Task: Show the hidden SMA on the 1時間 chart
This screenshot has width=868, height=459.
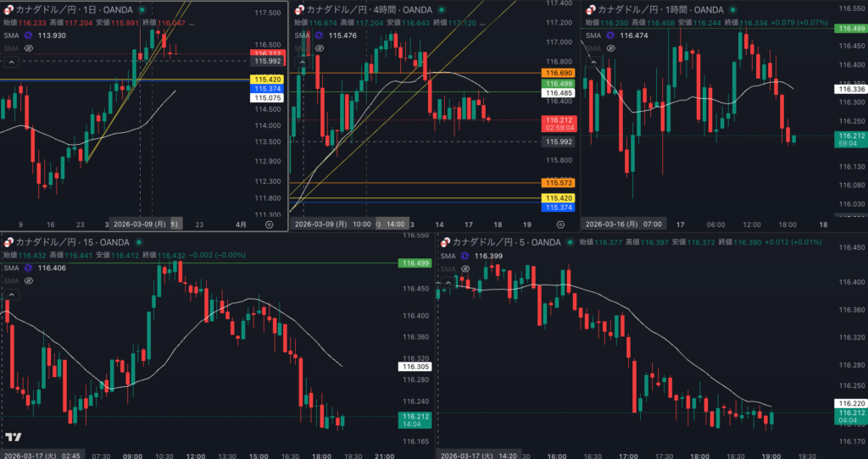Action: pos(610,48)
